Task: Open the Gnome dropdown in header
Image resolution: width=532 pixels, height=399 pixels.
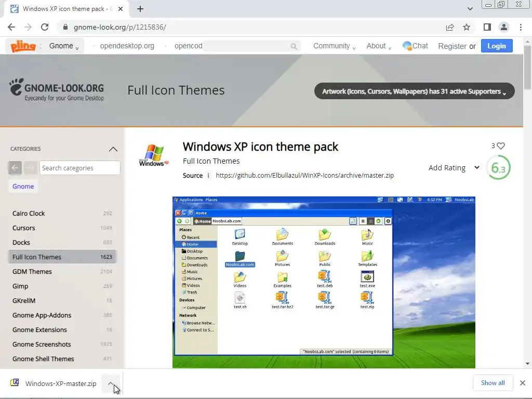Action: [x=64, y=46]
